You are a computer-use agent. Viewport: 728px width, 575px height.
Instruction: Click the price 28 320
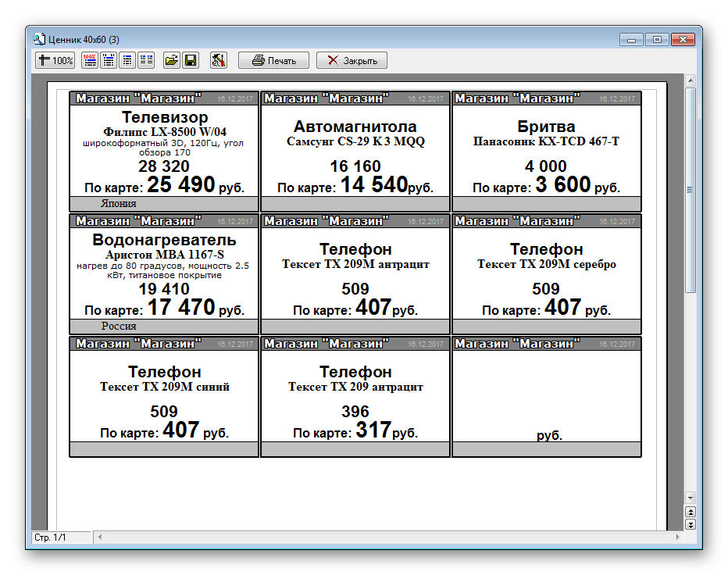[x=164, y=166]
